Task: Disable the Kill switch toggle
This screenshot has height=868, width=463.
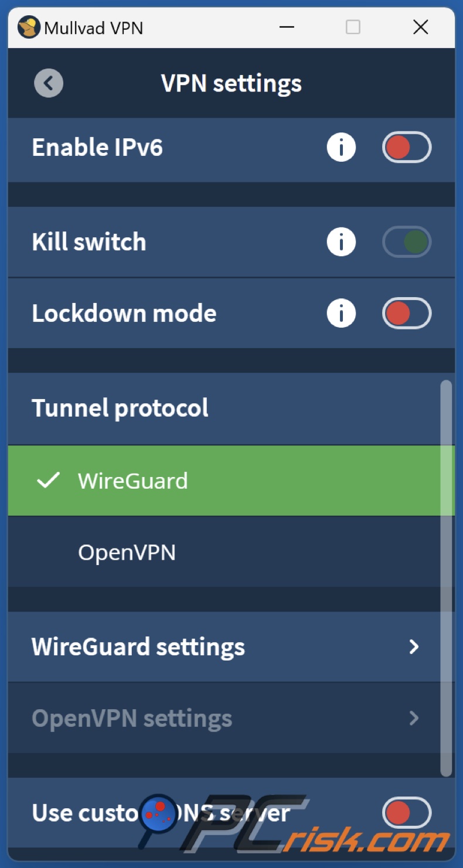Action: [x=406, y=241]
